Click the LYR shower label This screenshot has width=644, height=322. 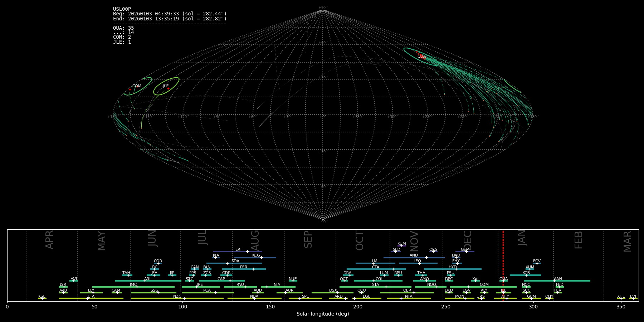pyautogui.click(x=63, y=285)
